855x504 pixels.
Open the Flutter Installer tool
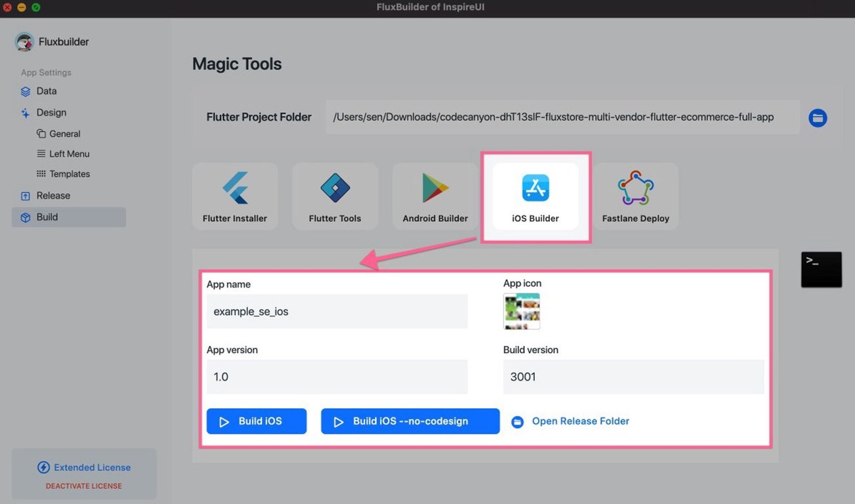coord(235,197)
